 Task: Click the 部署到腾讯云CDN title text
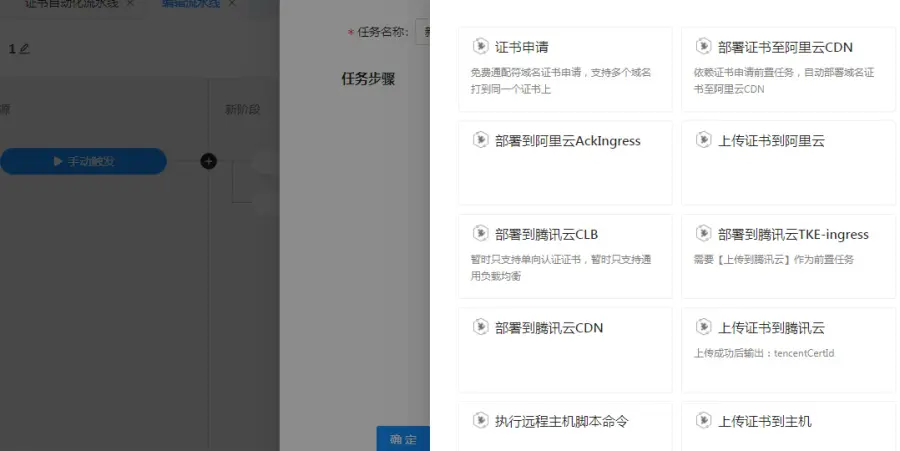click(549, 328)
